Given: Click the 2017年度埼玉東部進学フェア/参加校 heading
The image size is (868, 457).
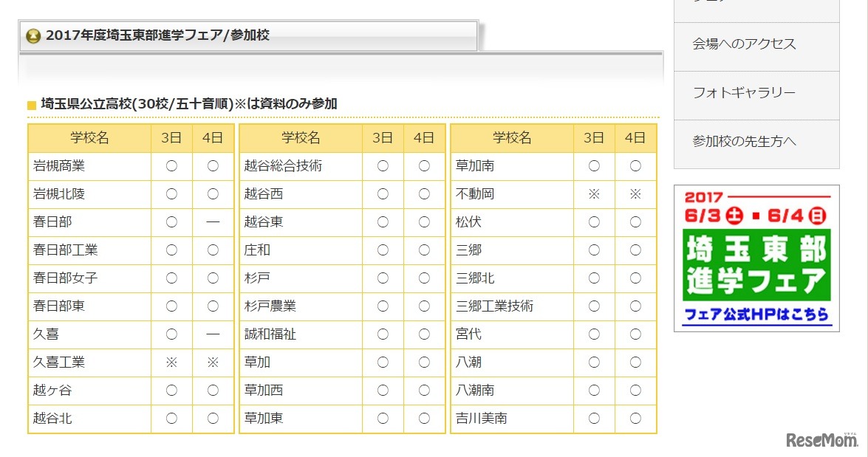Looking at the screenshot, I should (157, 35).
